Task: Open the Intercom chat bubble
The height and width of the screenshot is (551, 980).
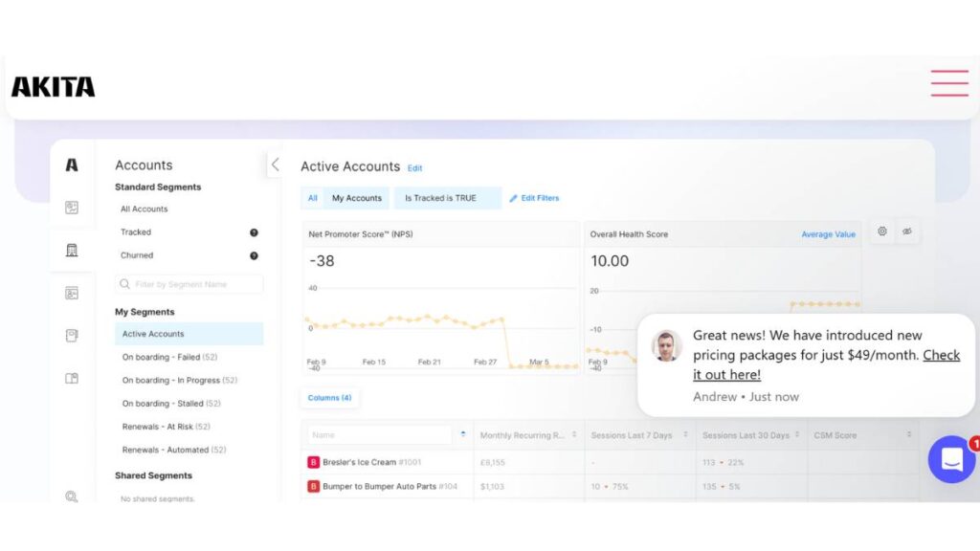Action: pyautogui.click(x=952, y=459)
